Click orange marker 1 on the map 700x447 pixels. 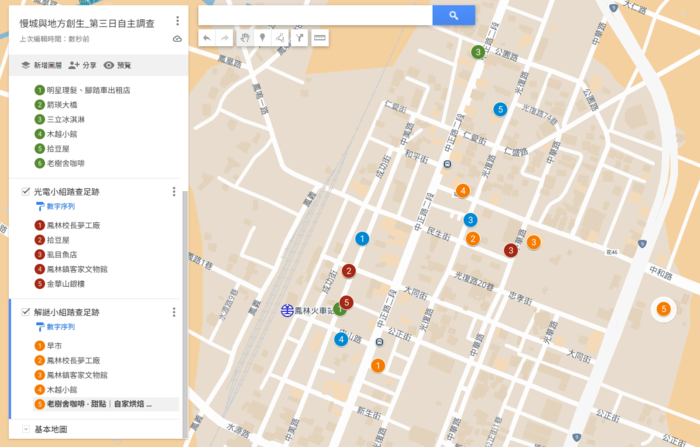tap(378, 366)
